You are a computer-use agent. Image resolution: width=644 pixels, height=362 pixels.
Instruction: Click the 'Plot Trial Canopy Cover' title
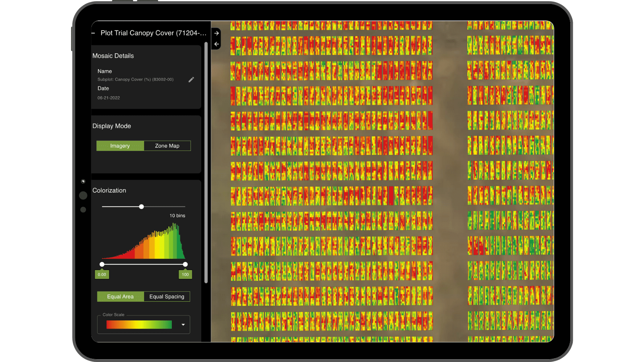(x=153, y=33)
